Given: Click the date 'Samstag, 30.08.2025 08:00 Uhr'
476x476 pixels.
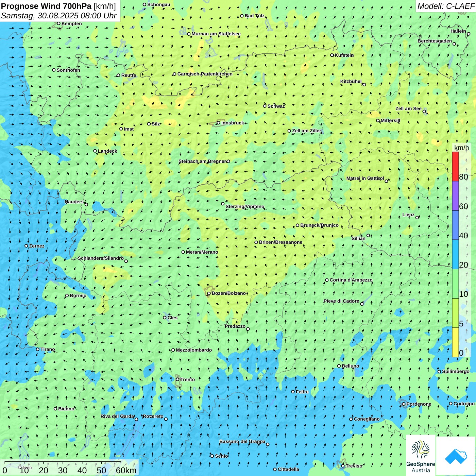Looking at the screenshot, I should pyautogui.click(x=59, y=16).
